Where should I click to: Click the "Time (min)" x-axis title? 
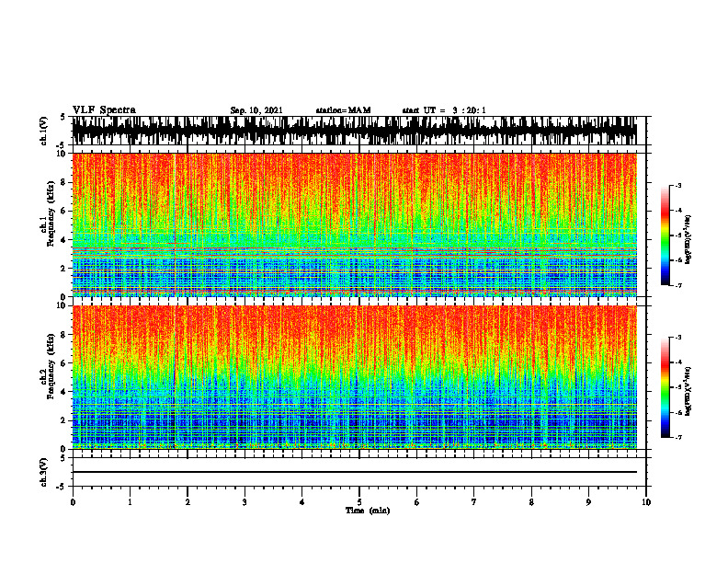[x=368, y=511]
